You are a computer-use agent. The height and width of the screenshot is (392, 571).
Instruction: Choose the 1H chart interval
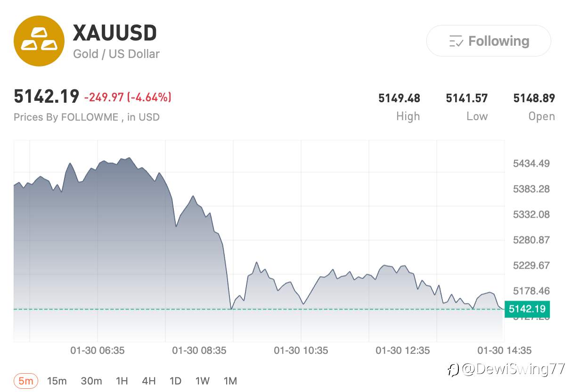[x=122, y=381]
